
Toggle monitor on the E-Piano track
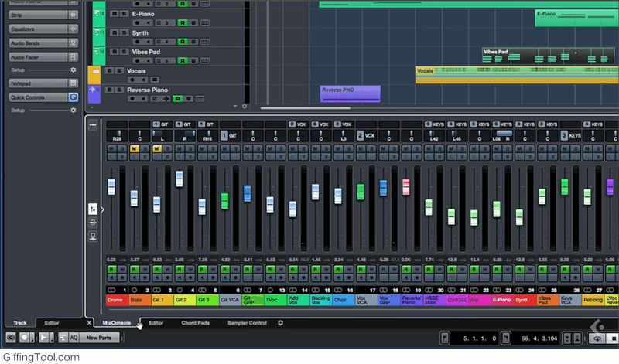[148, 23]
